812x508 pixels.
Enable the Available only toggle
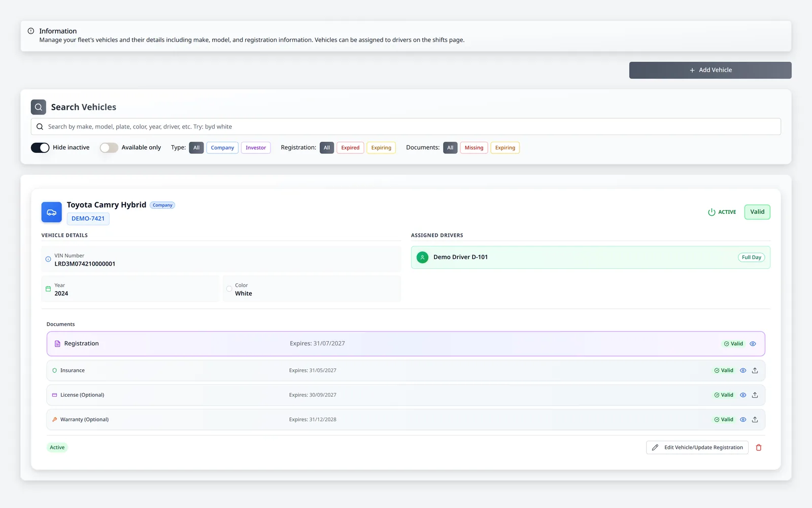[x=109, y=148]
